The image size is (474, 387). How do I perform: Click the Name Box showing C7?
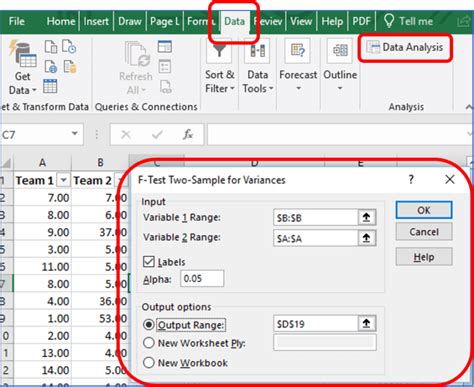click(x=35, y=134)
